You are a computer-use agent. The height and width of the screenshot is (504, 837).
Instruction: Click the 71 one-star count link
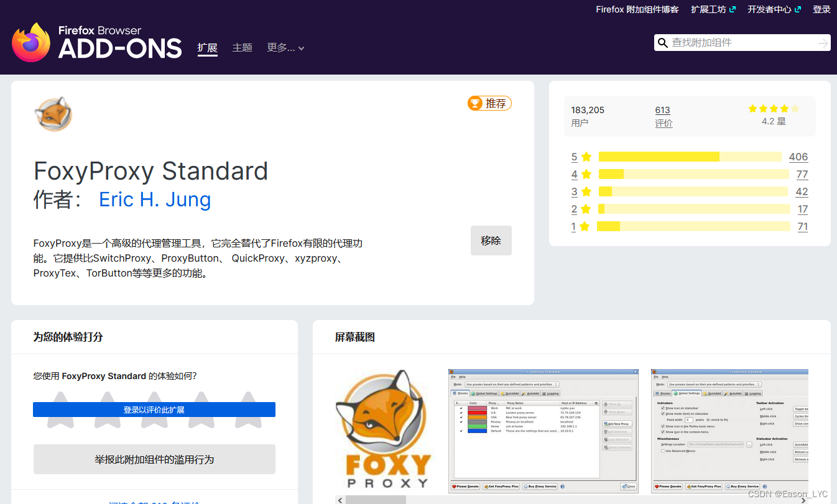pyautogui.click(x=803, y=226)
